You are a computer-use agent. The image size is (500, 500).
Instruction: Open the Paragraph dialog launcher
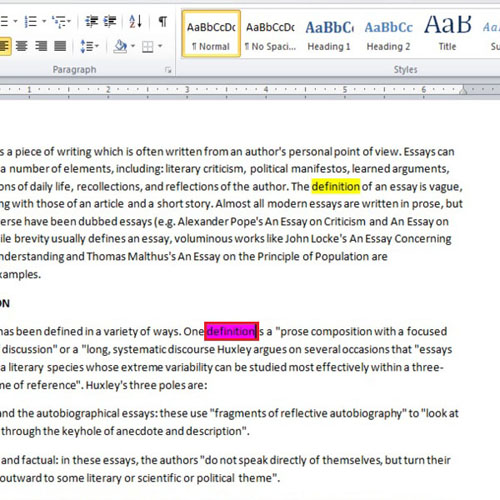(x=168, y=70)
